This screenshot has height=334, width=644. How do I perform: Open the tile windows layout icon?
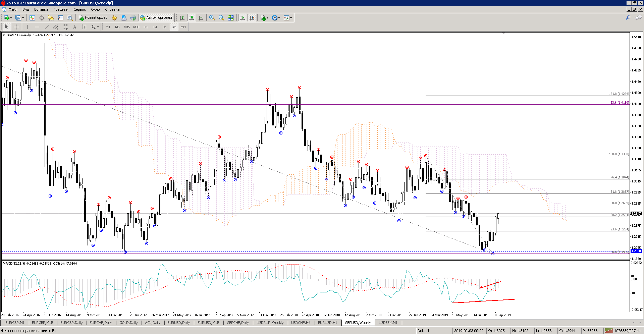pos(231,18)
